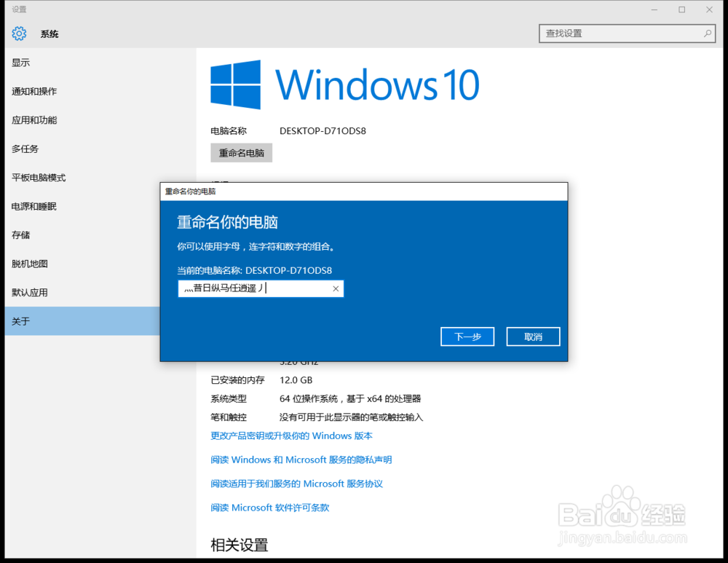Click the Settings gear icon
This screenshot has height=563, width=728.
19,34
